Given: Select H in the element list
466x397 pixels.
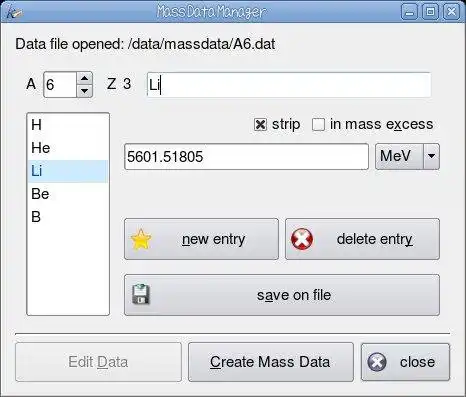Looking at the screenshot, I should click(x=68, y=125).
